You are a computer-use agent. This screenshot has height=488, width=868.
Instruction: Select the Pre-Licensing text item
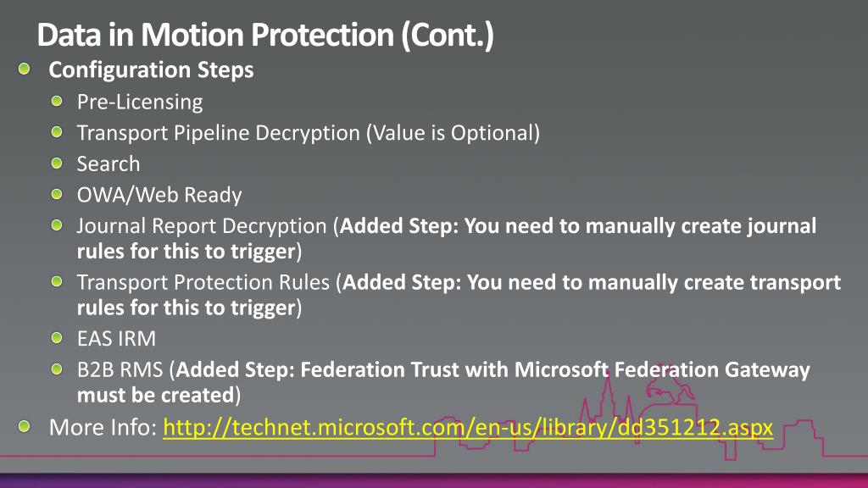point(140,102)
